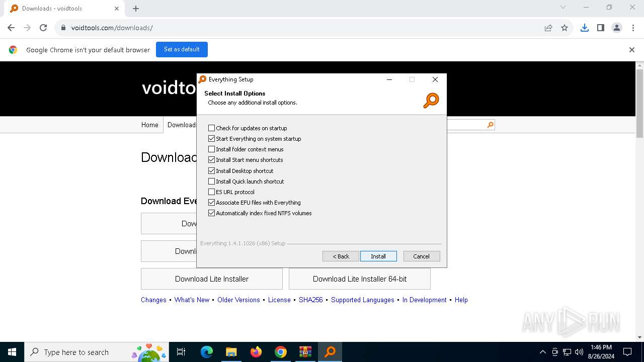Image resolution: width=644 pixels, height=362 pixels.
Task: Open Supported Languages link
Action: coord(363,300)
